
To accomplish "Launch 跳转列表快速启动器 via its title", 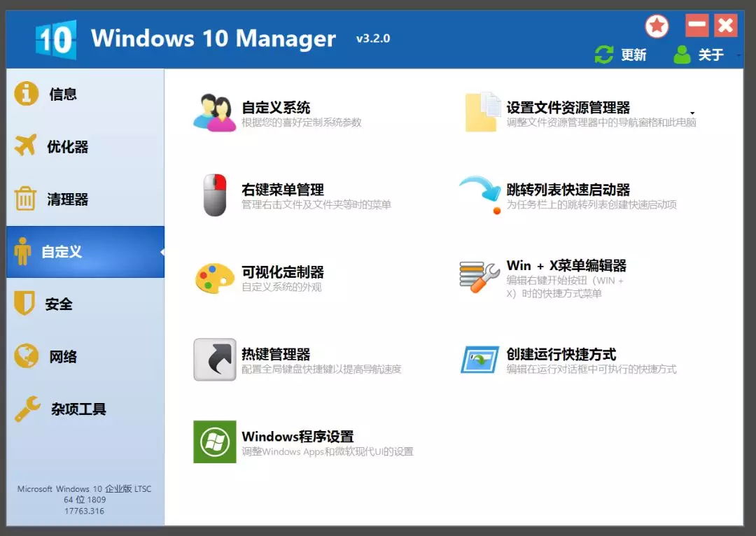I will click(568, 190).
